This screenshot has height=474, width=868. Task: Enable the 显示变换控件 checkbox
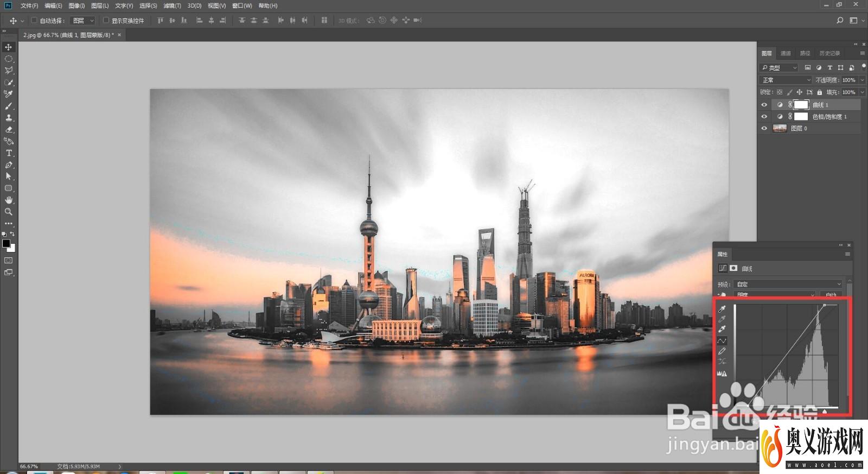pos(106,20)
